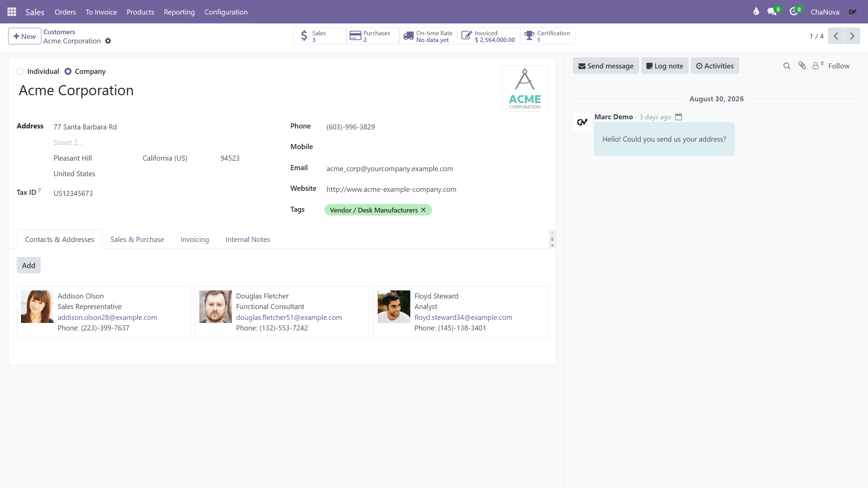The width and height of the screenshot is (868, 488).
Task: Go to the previous customer record
Action: (x=836, y=36)
